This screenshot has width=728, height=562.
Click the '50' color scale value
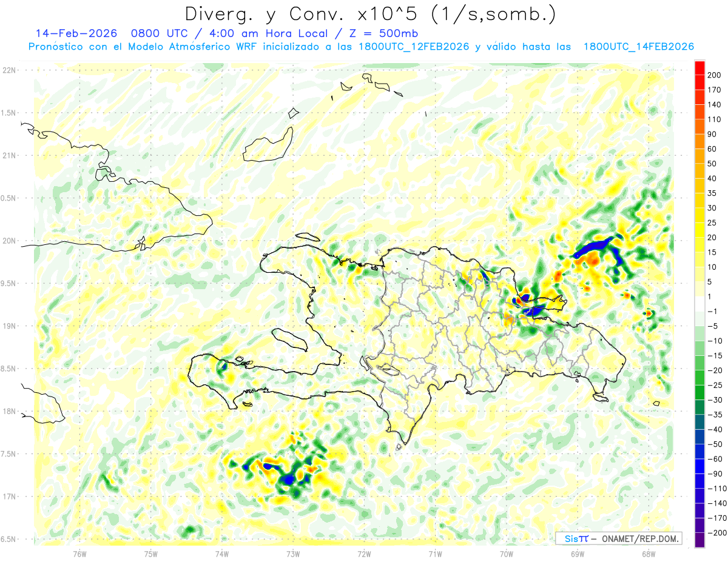(x=713, y=164)
